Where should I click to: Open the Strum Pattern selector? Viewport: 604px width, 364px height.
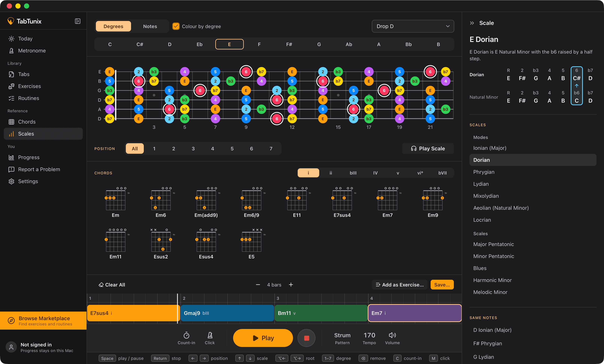click(342, 338)
